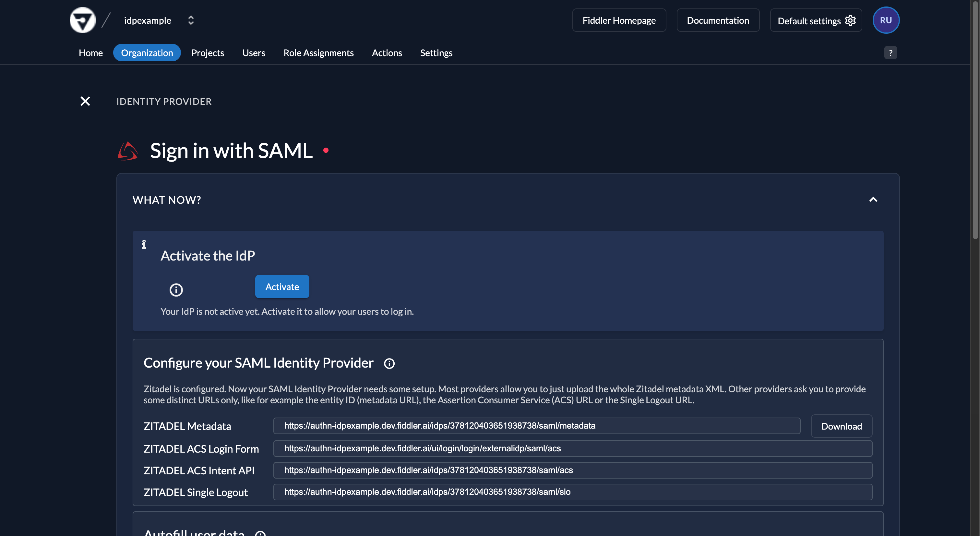Click the Sign in with SAML title

231,151
